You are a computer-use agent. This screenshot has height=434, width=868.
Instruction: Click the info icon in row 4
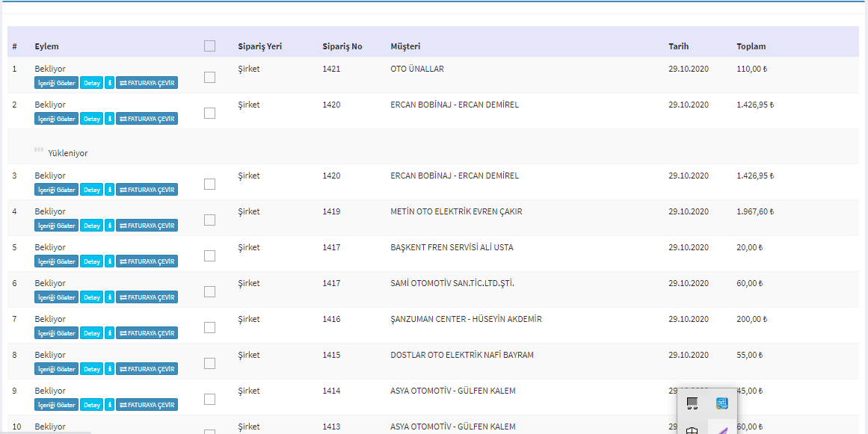point(109,226)
